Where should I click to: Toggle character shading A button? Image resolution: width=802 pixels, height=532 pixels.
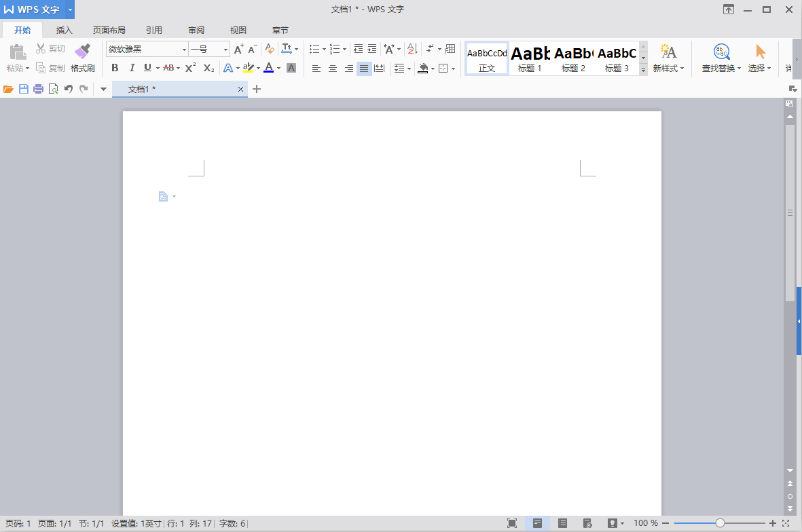(x=291, y=67)
